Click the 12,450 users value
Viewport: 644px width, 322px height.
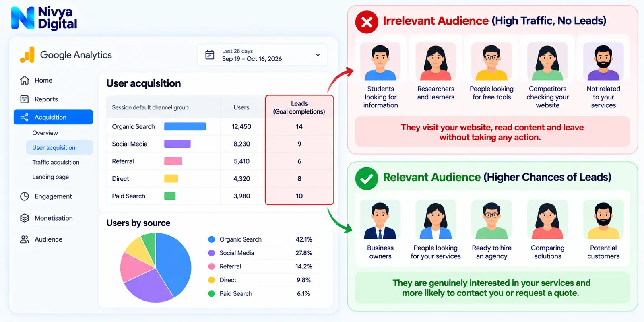242,126
